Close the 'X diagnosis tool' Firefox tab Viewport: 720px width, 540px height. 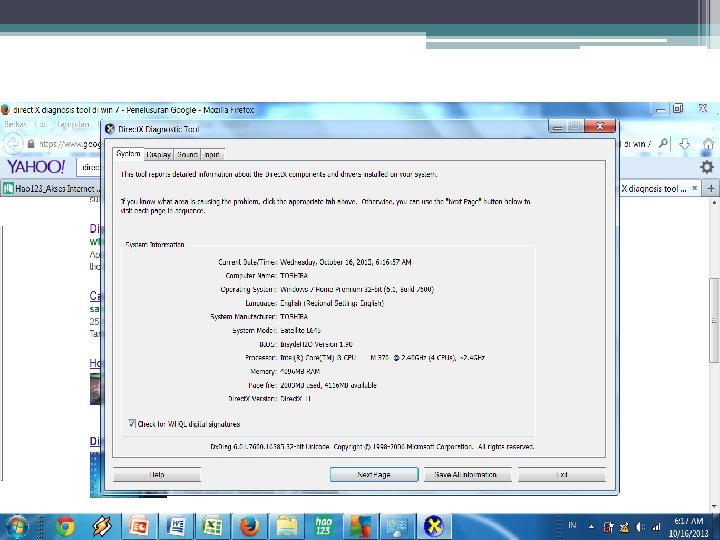[695, 188]
